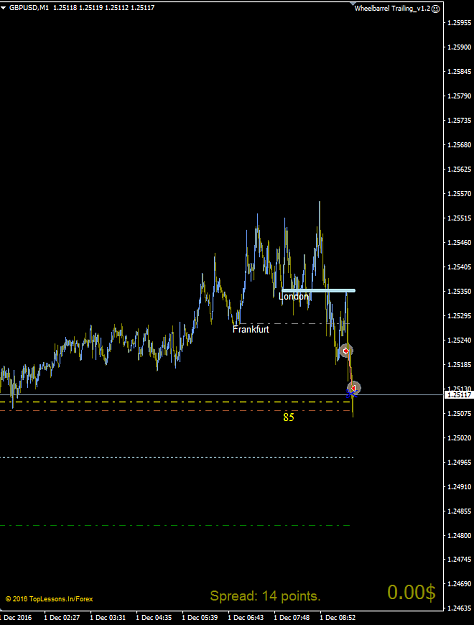Click the Spread: 14 points text
The width and height of the screenshot is (474, 625).
(x=265, y=596)
